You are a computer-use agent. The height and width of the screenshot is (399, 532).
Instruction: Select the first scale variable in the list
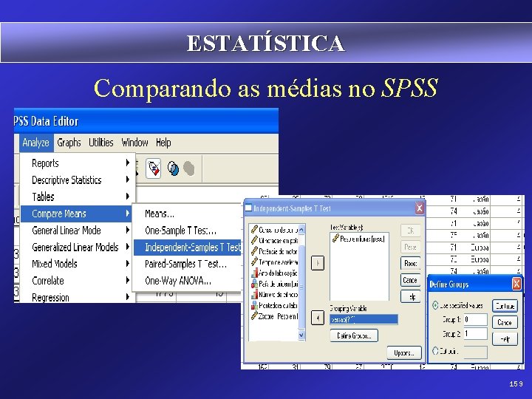click(x=274, y=230)
